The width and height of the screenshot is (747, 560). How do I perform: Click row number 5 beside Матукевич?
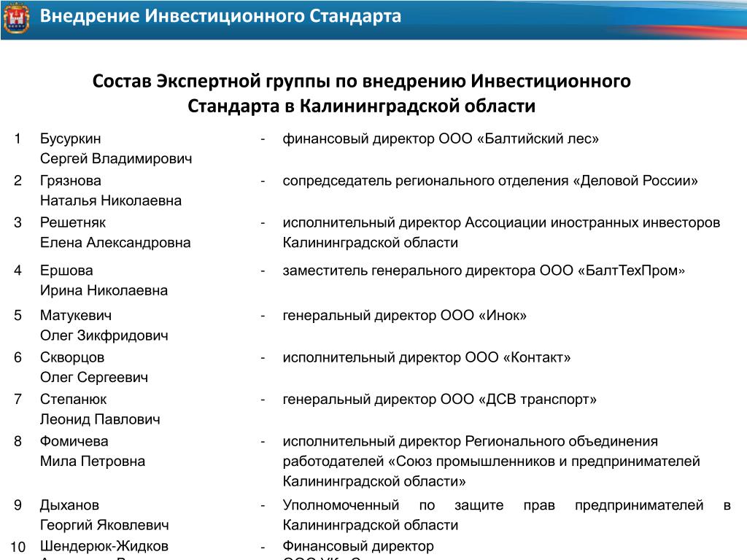click(18, 315)
